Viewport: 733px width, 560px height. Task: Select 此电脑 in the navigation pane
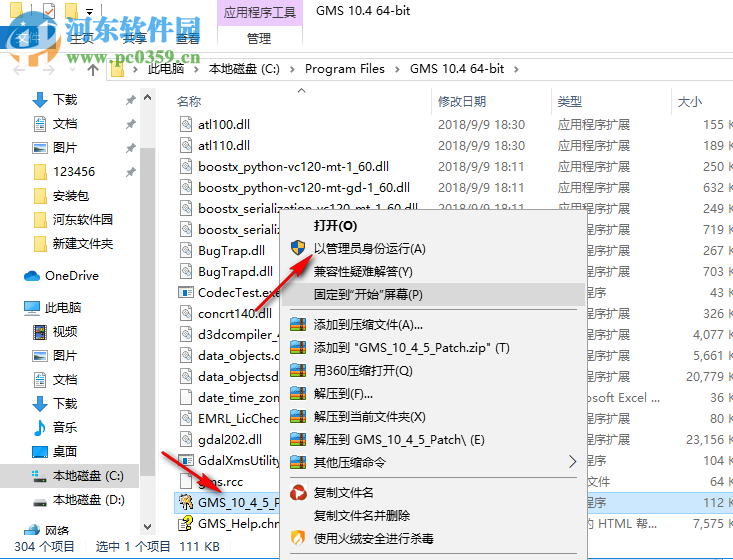point(63,308)
